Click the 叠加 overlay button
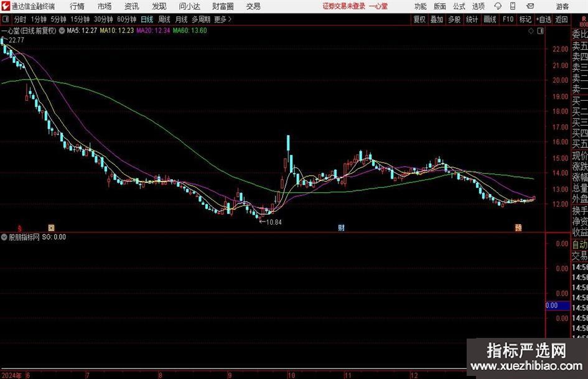This screenshot has width=588, height=379. point(437,19)
